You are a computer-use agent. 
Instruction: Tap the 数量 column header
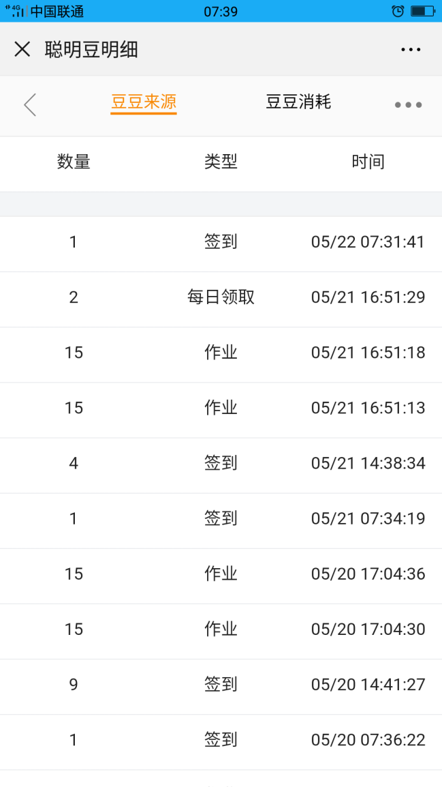click(74, 162)
